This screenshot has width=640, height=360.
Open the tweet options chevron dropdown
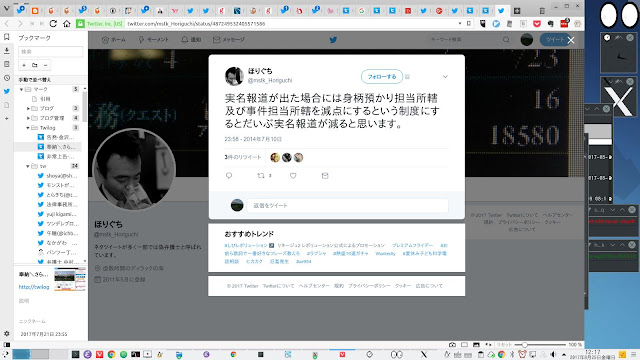tap(445, 76)
